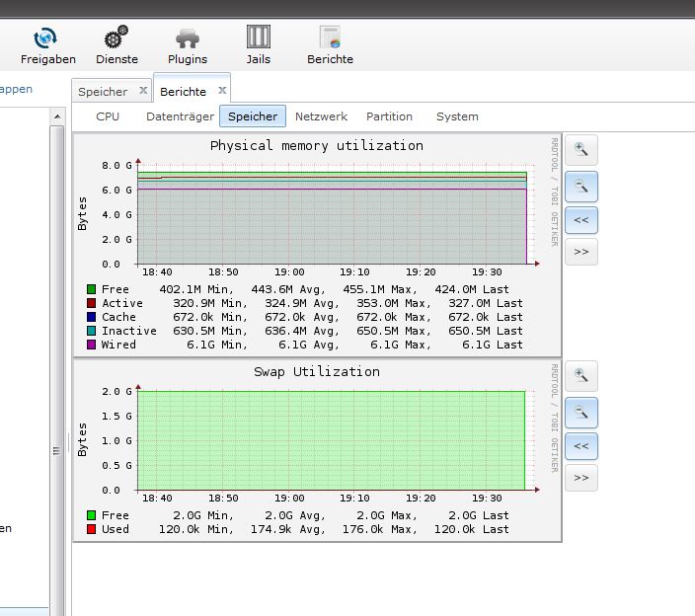This screenshot has height=616, width=695.
Task: Click green Free swatch in memory legend
Action: click(91, 289)
